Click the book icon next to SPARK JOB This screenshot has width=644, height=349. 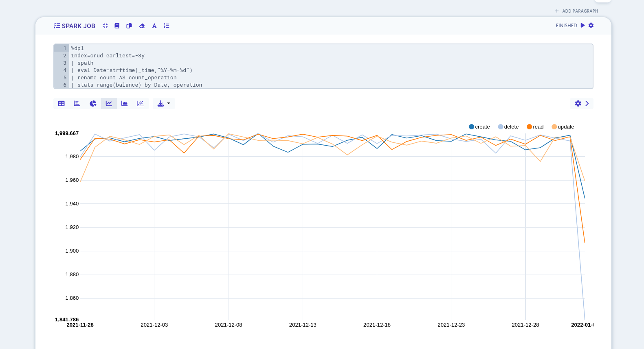click(x=117, y=26)
